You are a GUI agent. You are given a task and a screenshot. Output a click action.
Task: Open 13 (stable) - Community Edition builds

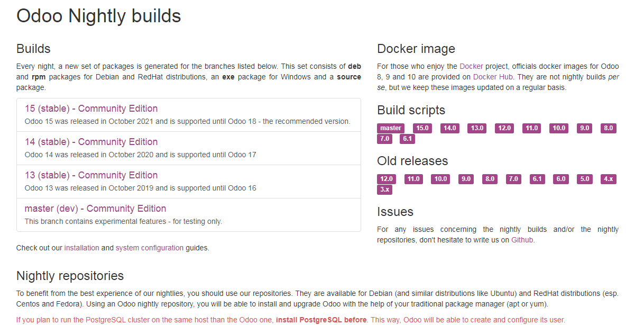tap(91, 175)
